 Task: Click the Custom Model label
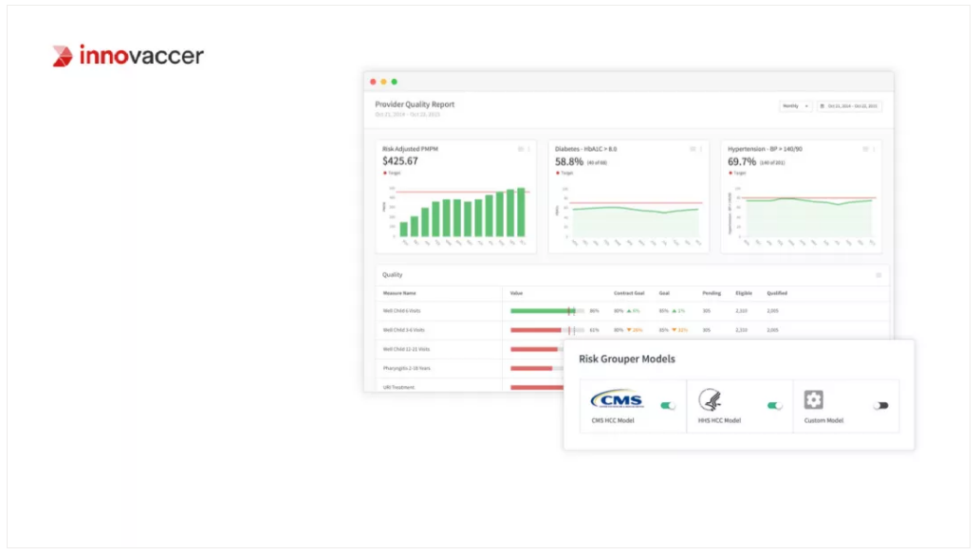coord(823,420)
